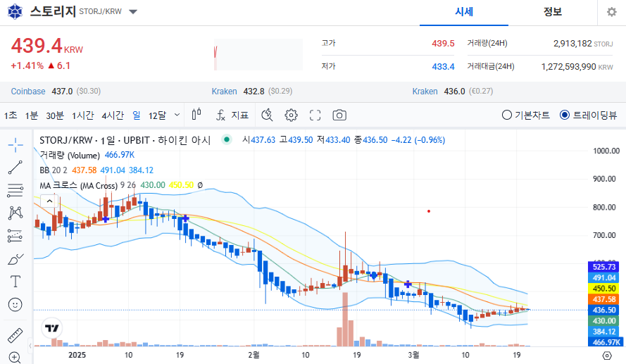Screen dimensions: 626x364
Task: Select the forecasting position tool
Action: [15, 236]
